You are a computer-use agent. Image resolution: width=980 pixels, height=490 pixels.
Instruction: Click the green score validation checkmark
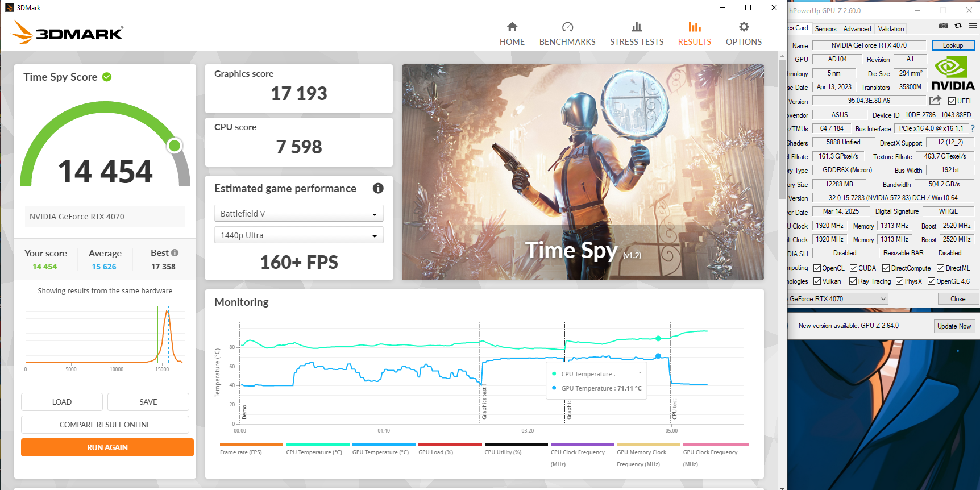pyautogui.click(x=107, y=77)
